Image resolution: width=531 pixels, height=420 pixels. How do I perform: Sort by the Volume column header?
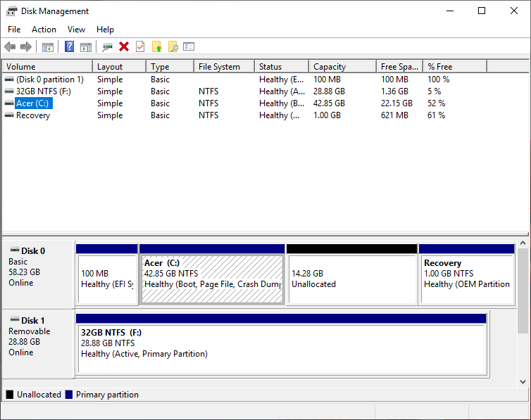(x=47, y=67)
